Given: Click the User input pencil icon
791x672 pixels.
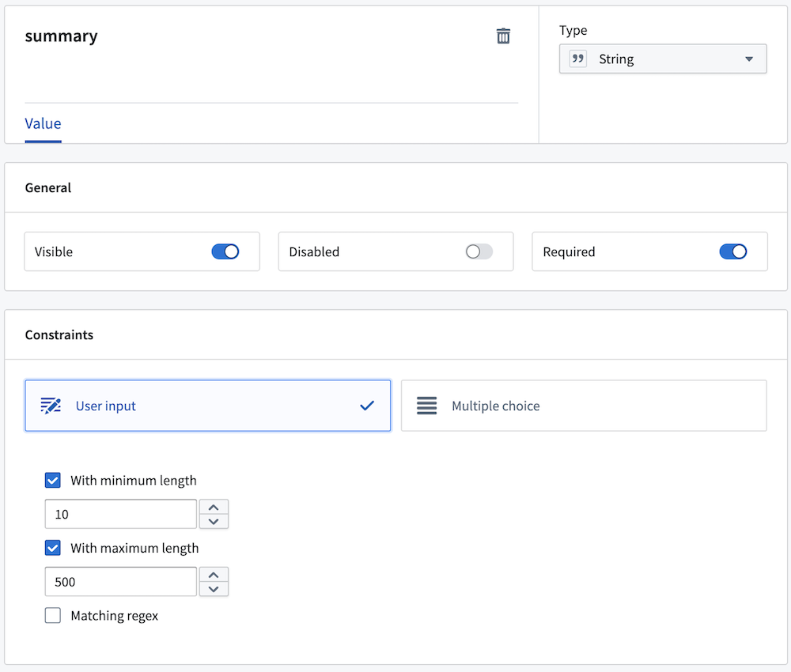Looking at the screenshot, I should pos(51,406).
